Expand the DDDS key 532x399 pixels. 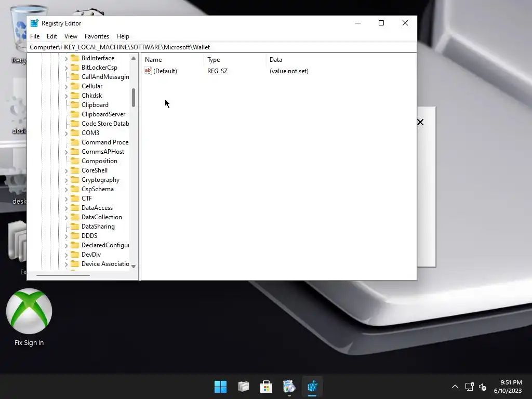tap(66, 236)
